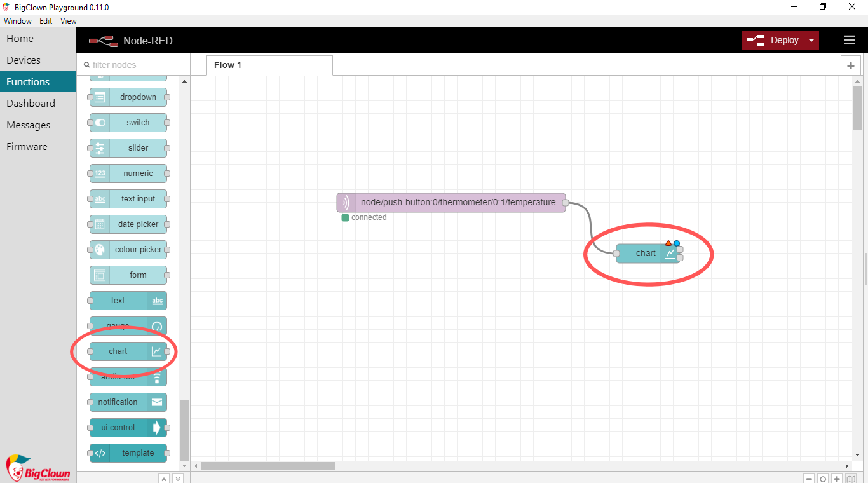This screenshot has height=483, width=868.
Task: Select the gauge node in the palette
Action: (x=128, y=326)
